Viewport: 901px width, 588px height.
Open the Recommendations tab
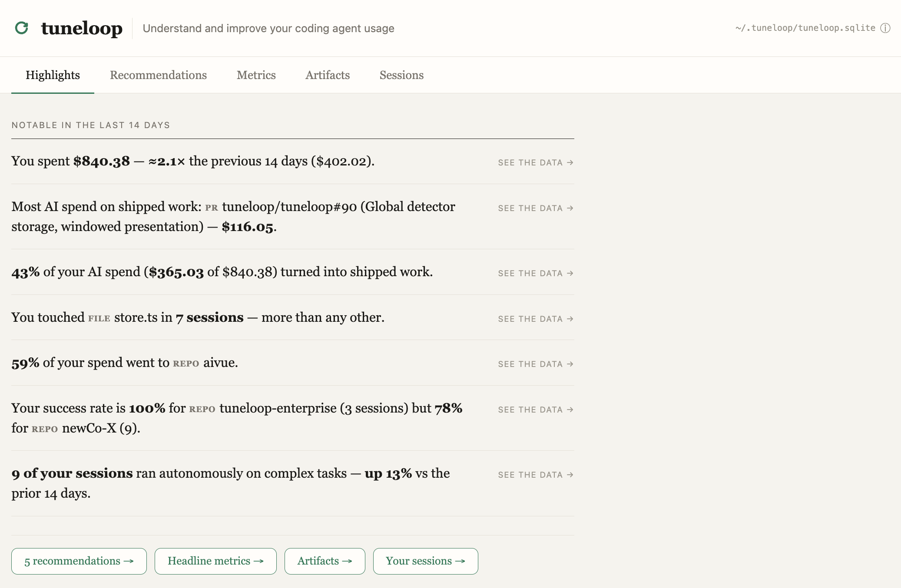(158, 75)
